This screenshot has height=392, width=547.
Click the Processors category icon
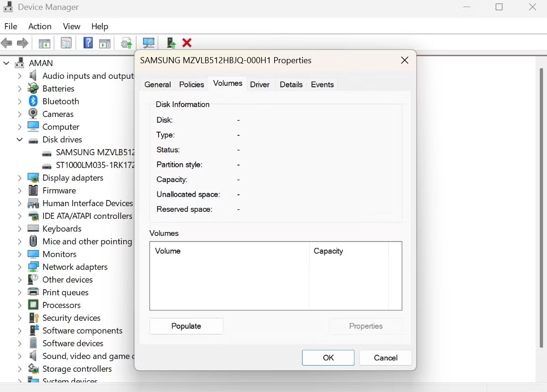tap(33, 305)
